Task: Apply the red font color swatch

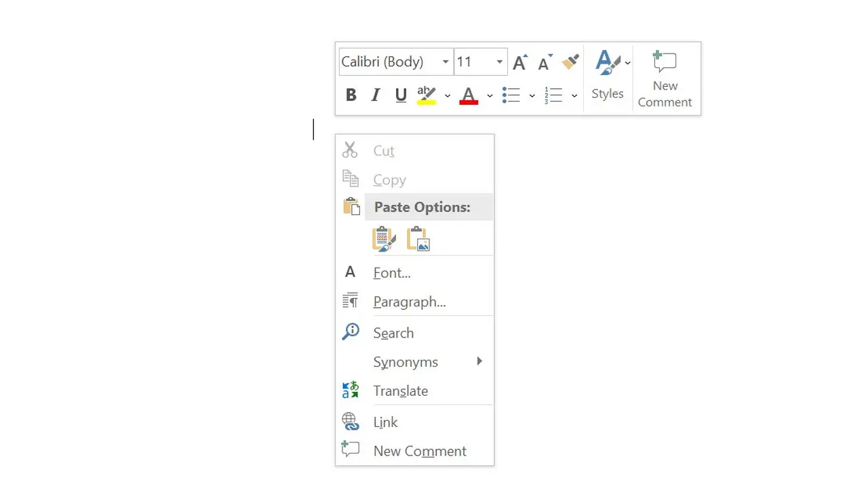Action: 468,95
